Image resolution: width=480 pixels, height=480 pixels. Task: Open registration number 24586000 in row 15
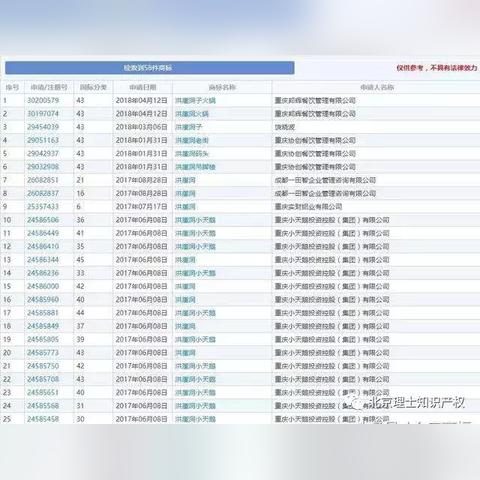tap(43, 286)
